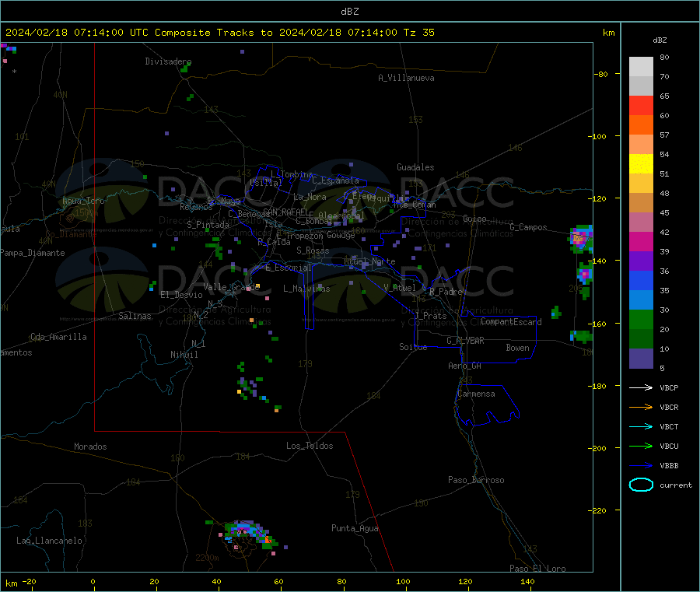Click the Cda_Amarilla label
The image size is (700, 592).
(x=58, y=337)
